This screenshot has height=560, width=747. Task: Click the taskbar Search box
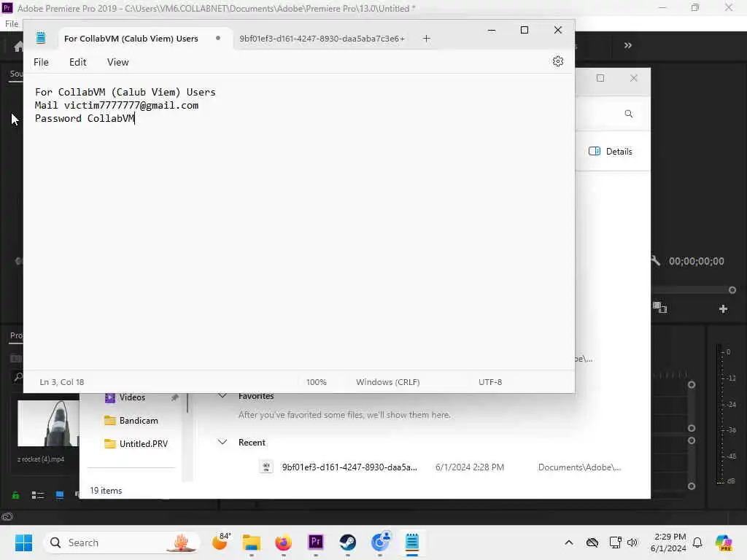pos(122,542)
